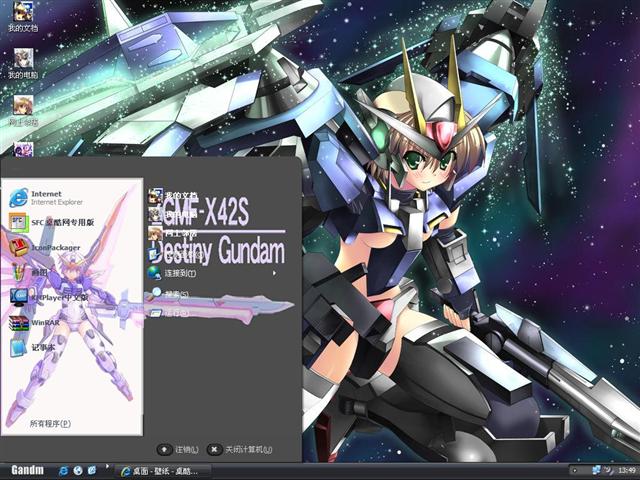Click the 13:49 taskbar clock
The width and height of the screenshot is (640, 480).
[x=626, y=471]
